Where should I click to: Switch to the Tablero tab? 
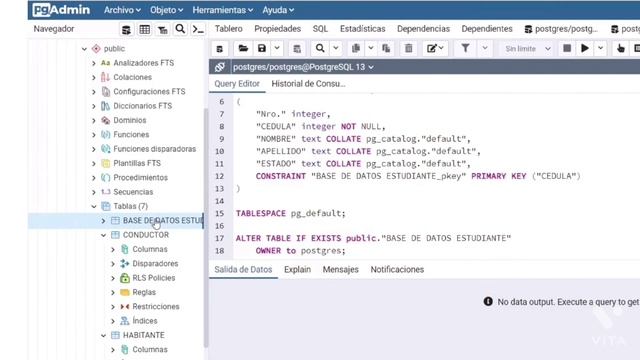coord(229,29)
